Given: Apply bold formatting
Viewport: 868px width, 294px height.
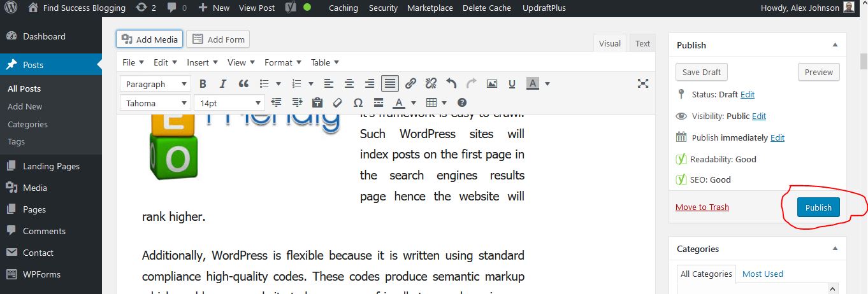Looking at the screenshot, I should click(203, 83).
